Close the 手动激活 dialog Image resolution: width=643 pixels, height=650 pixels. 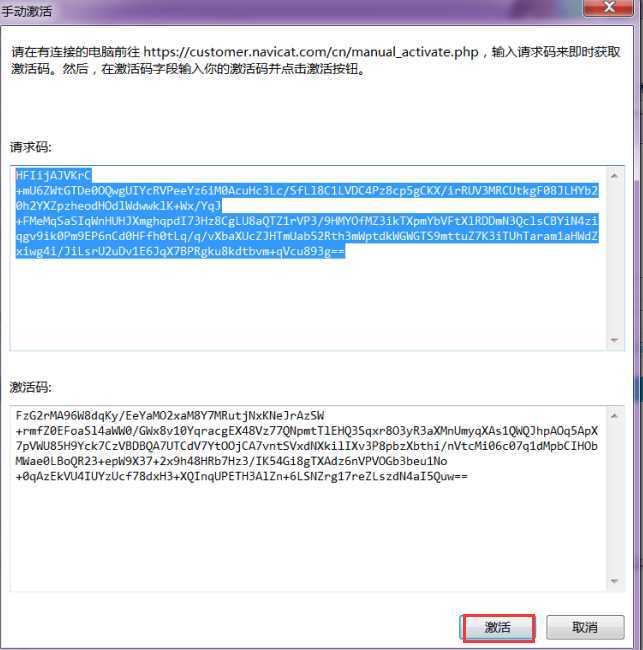point(609,7)
